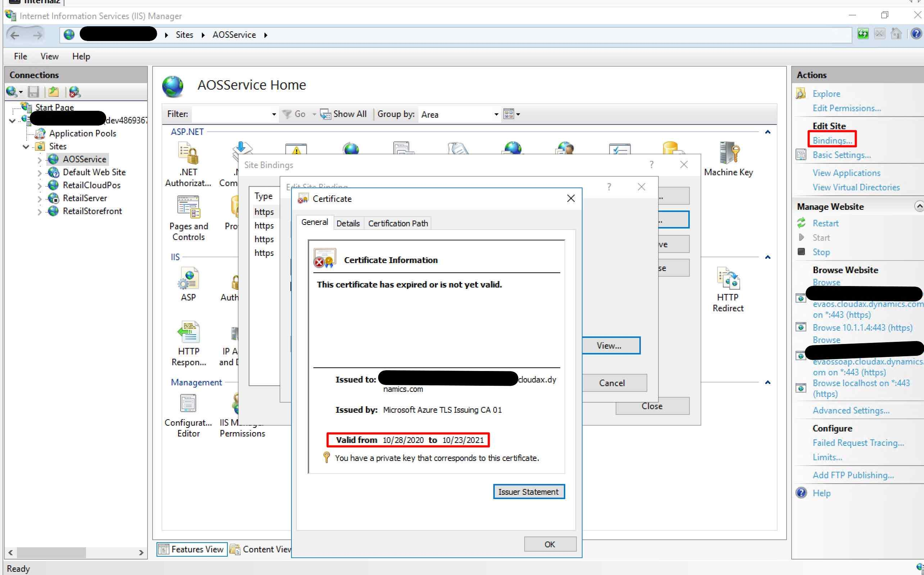Click the Stop website icon
The height and width of the screenshot is (575, 924).
point(801,252)
